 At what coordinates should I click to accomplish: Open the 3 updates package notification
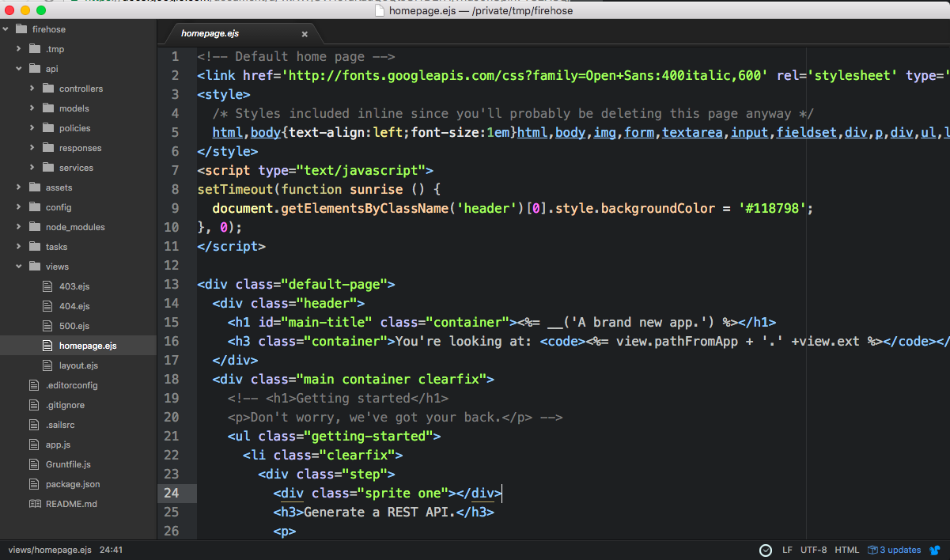click(895, 551)
